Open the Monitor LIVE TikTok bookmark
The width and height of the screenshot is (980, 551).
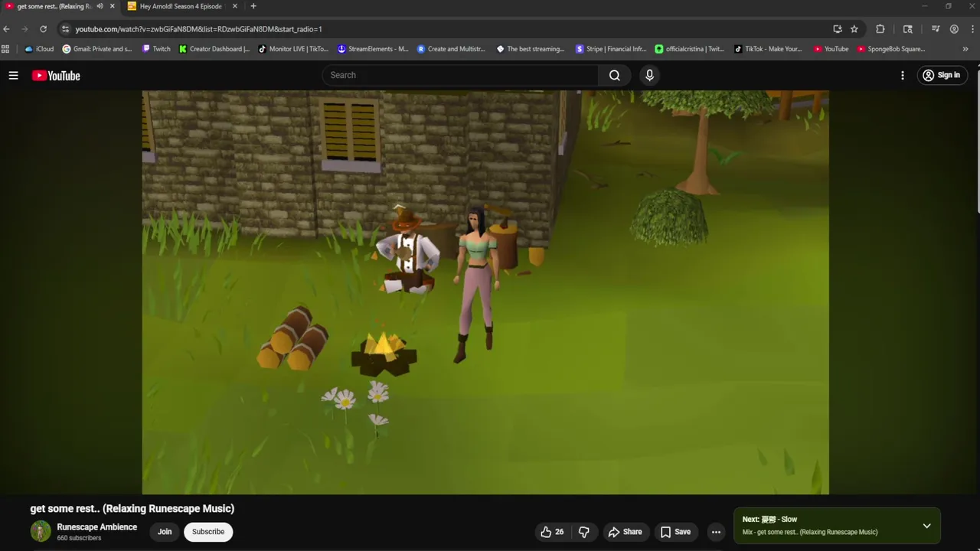coord(293,49)
